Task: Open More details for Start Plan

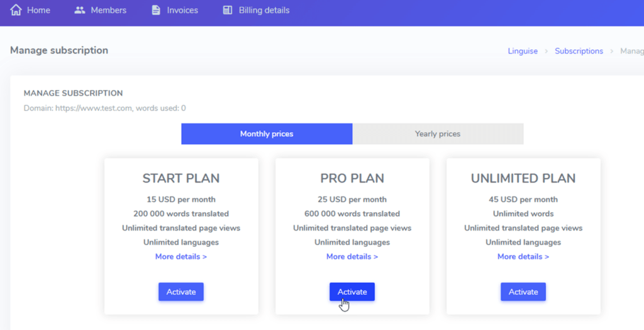Action: (x=181, y=256)
